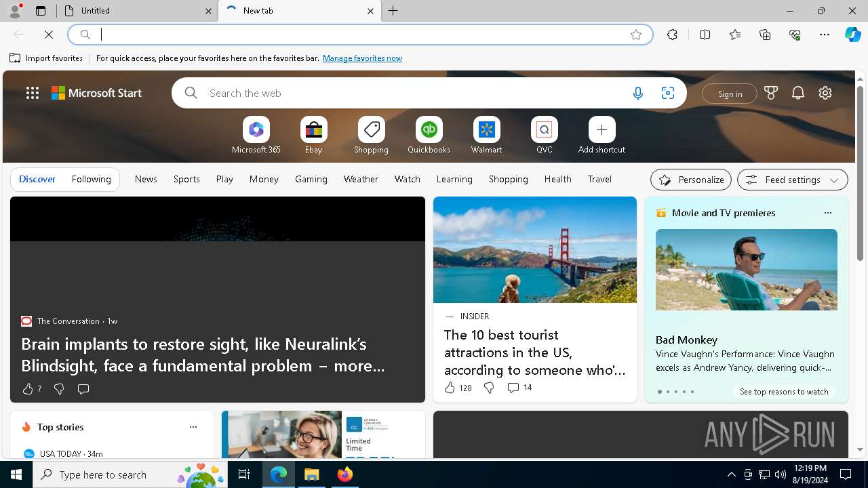Image resolution: width=868 pixels, height=488 pixels.
Task: Open the Quickbooks shortcut
Action: coord(429,135)
